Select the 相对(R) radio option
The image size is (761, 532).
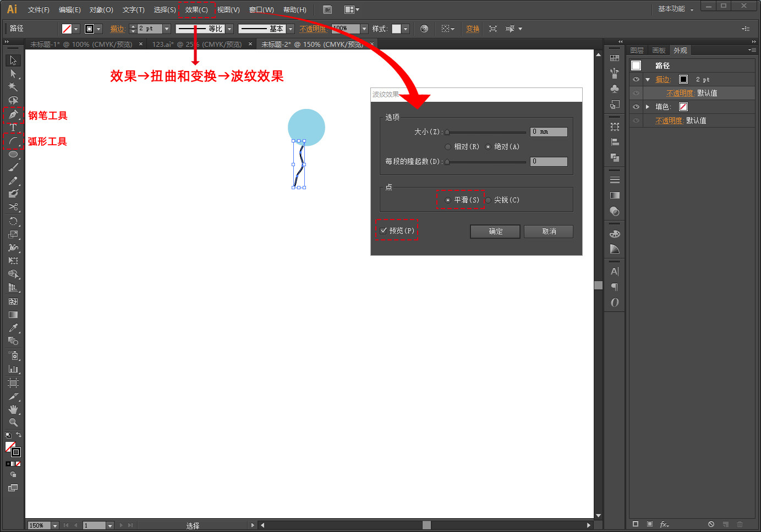448,147
